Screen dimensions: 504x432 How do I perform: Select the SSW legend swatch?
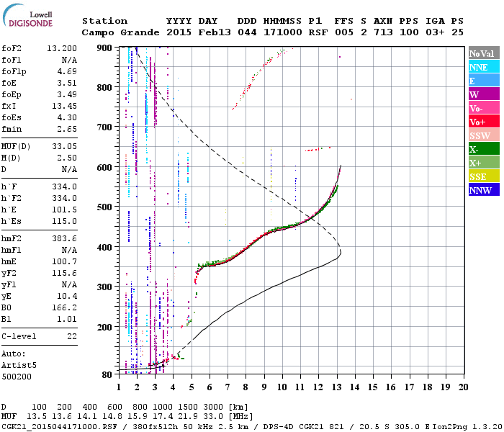(484, 135)
